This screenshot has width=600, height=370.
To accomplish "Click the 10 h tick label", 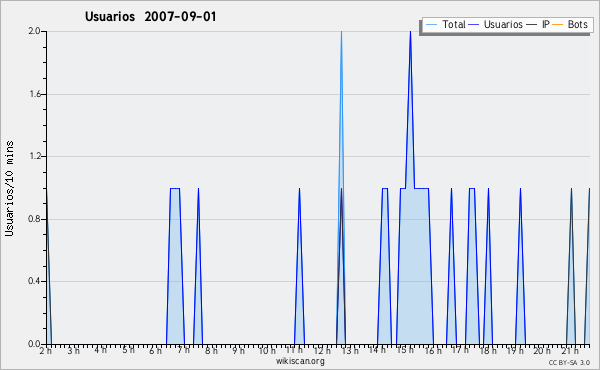I will (x=267, y=350).
